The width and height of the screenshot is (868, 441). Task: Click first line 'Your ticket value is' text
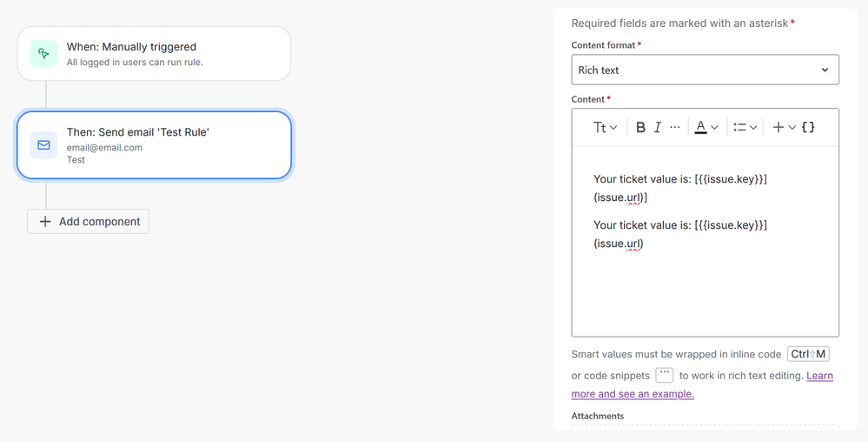pyautogui.click(x=643, y=179)
